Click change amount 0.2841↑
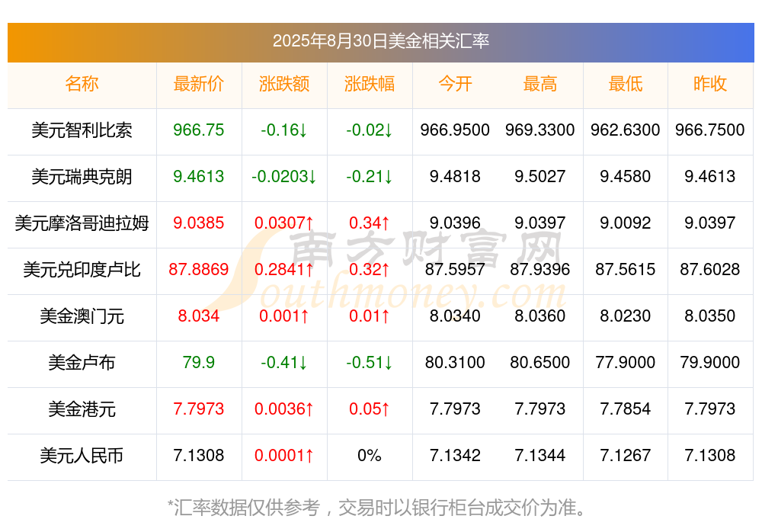Image resolution: width=762 pixels, height=532 pixels. [x=283, y=269]
